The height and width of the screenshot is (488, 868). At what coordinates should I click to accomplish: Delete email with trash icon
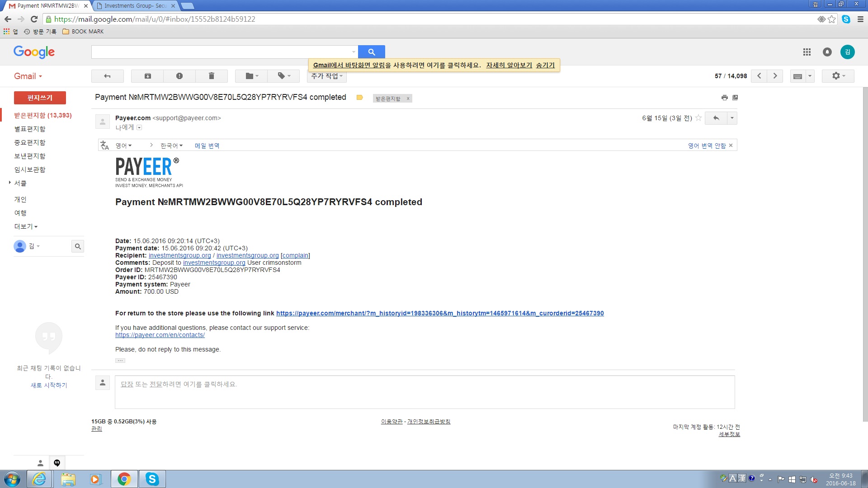coord(211,76)
